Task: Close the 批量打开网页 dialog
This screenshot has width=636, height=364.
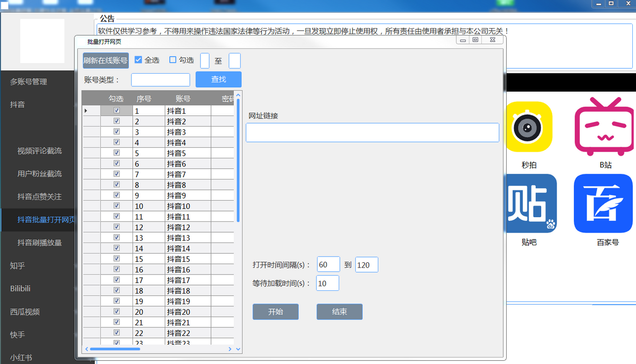Action: tap(492, 40)
